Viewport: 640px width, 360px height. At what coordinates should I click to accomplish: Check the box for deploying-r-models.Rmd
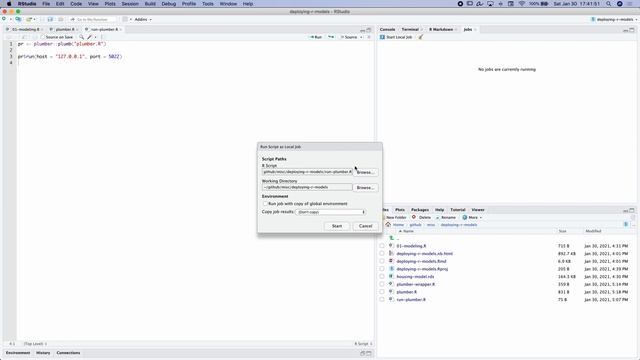click(x=382, y=261)
